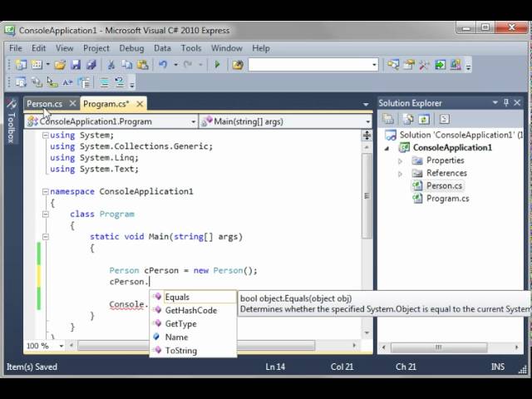Click the Redo arrow icon
The height and width of the screenshot is (399, 532).
coord(188,65)
